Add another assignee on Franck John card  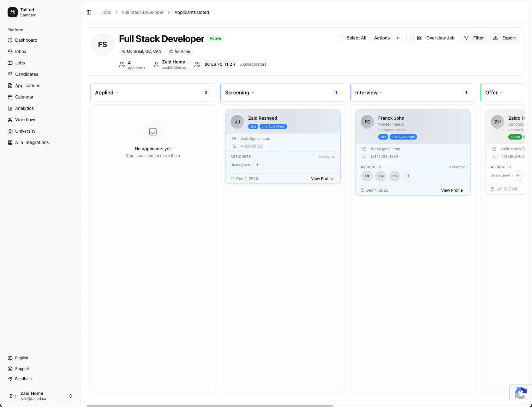[x=409, y=176]
